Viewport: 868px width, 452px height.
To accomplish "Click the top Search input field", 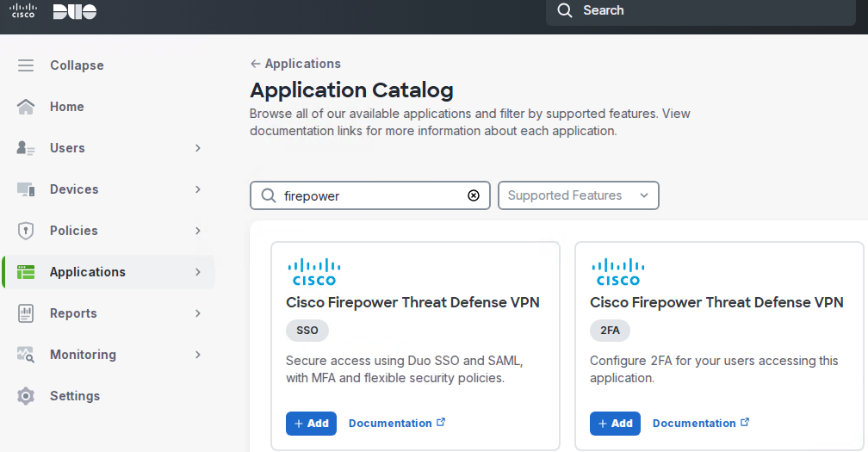I will tap(701, 11).
